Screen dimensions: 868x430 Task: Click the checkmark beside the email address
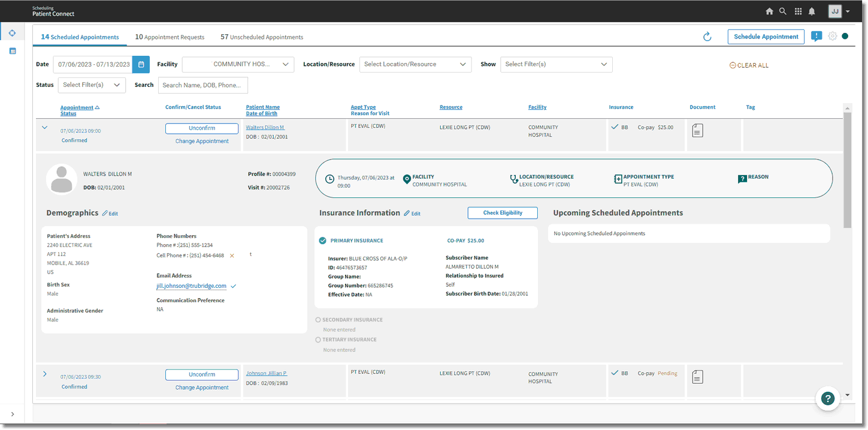[233, 286]
